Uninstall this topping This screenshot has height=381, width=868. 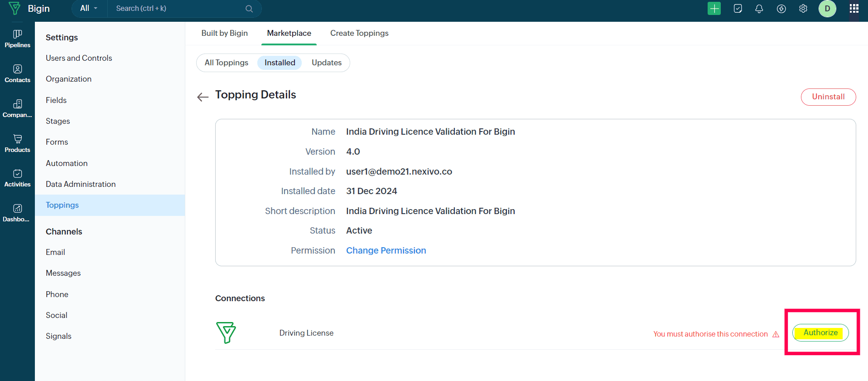coord(828,97)
